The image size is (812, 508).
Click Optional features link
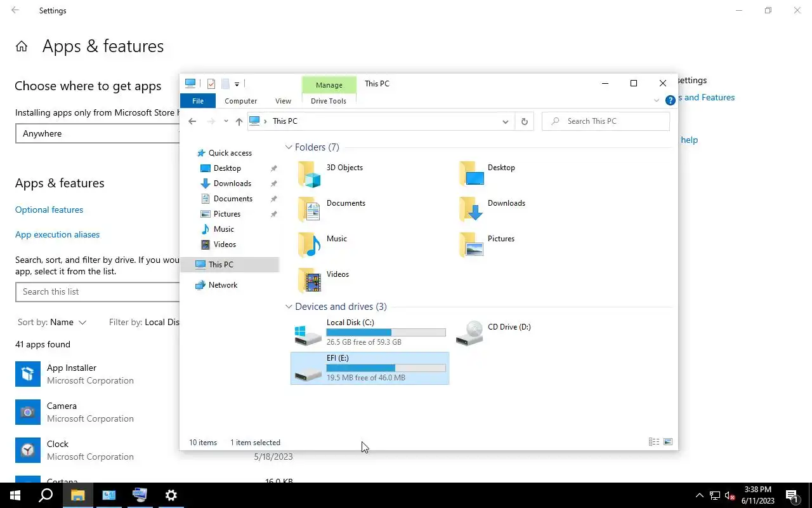(x=49, y=210)
